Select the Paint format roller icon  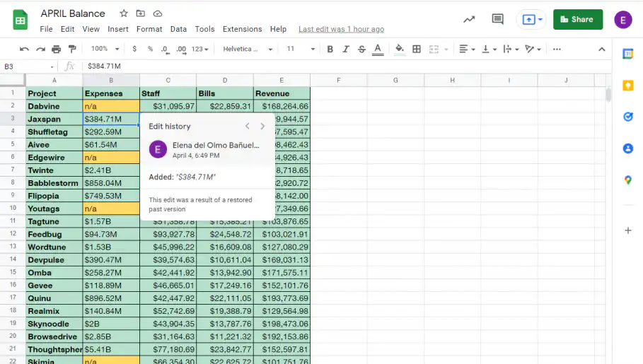(x=72, y=49)
